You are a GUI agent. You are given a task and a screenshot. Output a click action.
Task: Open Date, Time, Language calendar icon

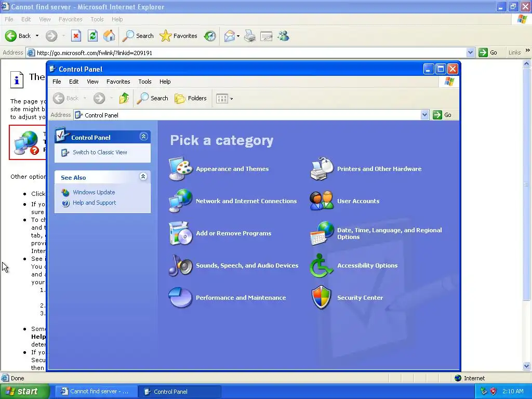click(x=322, y=233)
